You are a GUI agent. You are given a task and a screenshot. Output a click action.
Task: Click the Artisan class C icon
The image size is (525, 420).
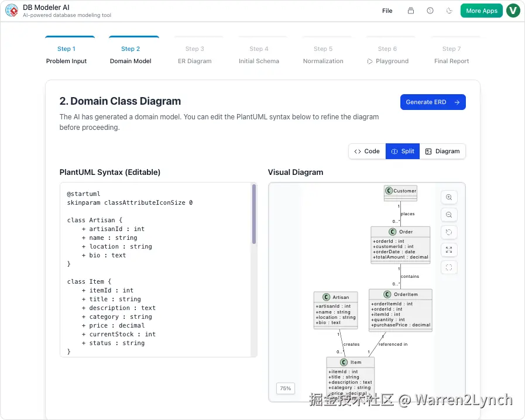pos(326,297)
